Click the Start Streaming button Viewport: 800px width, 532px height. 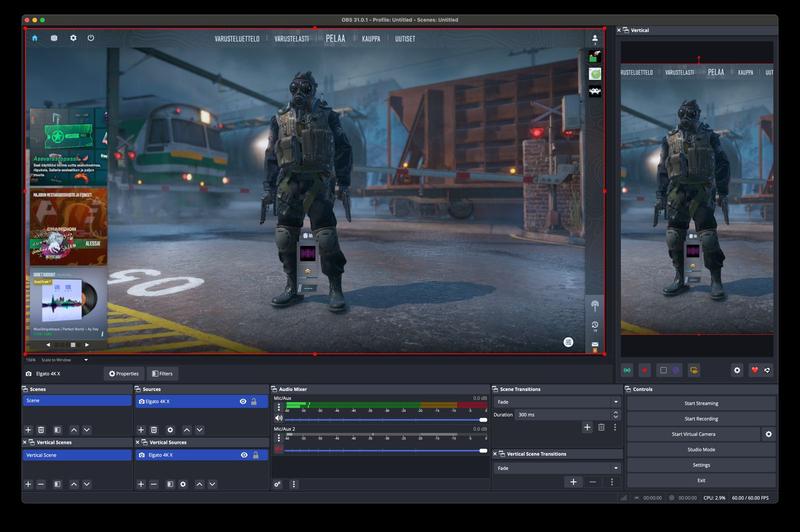pos(701,403)
